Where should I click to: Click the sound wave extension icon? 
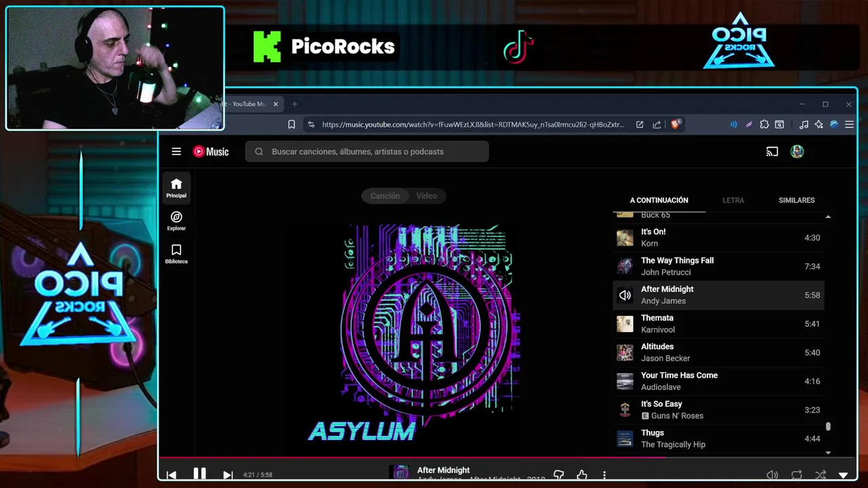(733, 125)
